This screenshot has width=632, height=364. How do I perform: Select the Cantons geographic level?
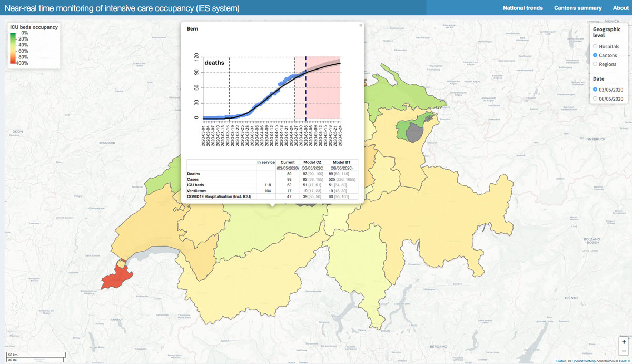point(596,55)
